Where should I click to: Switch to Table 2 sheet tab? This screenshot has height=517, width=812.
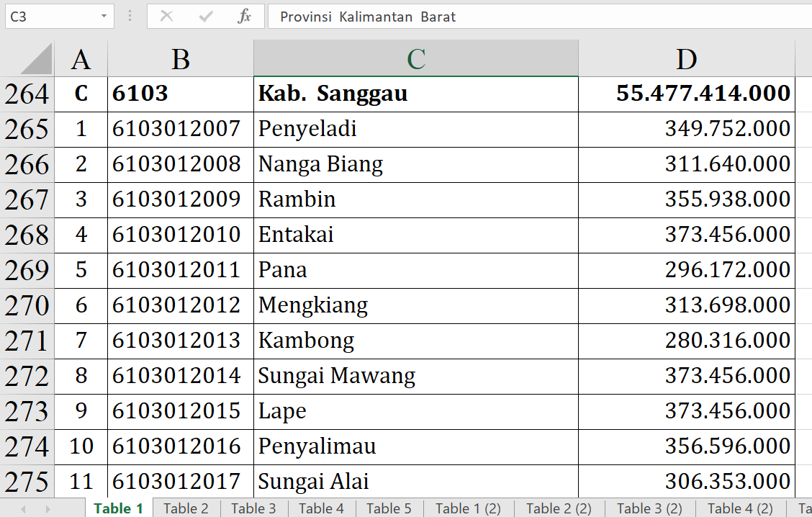[186, 508]
